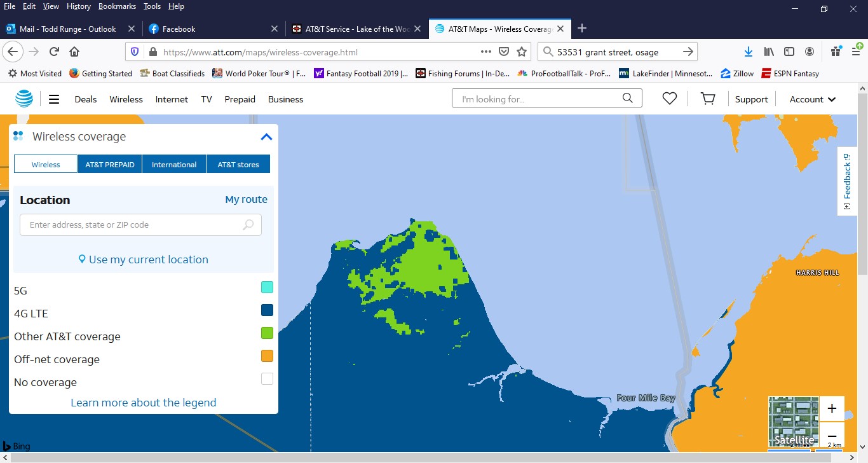Open the Prepaid navigation link
The height and width of the screenshot is (463, 868).
(240, 99)
